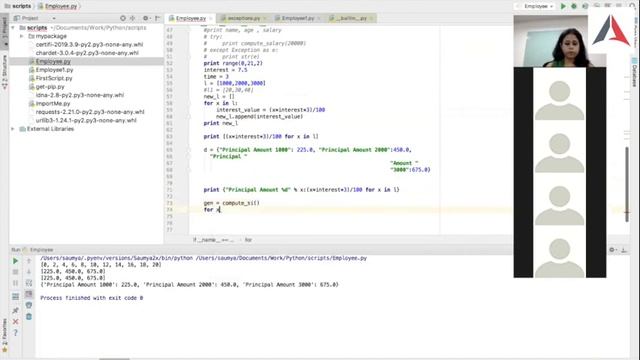Click the 'for' breadcrumb below the editor
Screen dimensions: 640x360
[248, 240]
